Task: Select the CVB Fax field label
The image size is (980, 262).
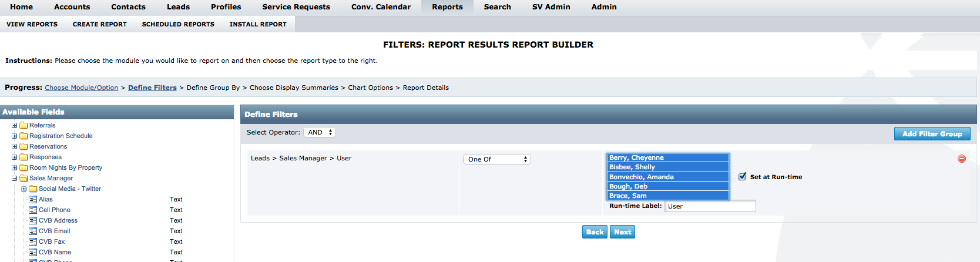Action: 52,241
